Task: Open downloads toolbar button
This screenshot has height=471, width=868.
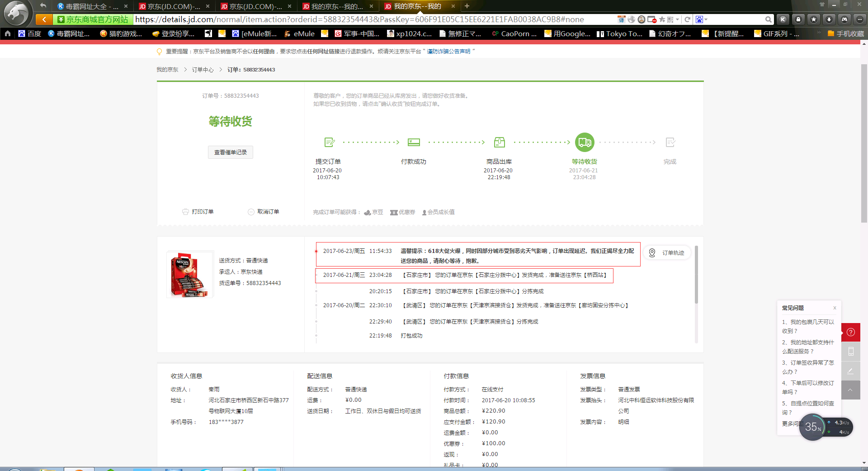Action: (829, 19)
